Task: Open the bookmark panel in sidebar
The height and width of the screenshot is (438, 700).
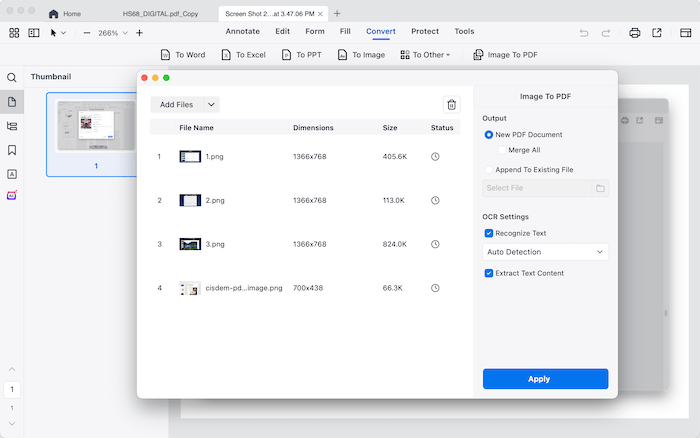Action: tap(12, 150)
